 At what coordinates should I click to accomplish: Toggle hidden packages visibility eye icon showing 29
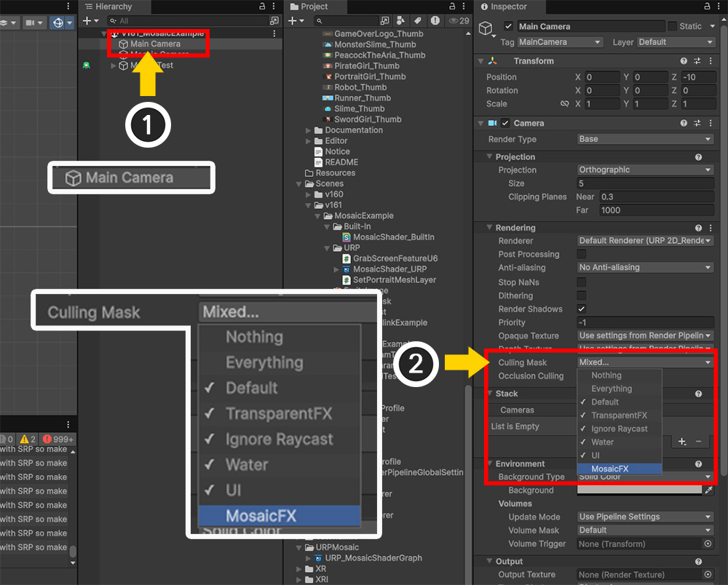tap(459, 21)
